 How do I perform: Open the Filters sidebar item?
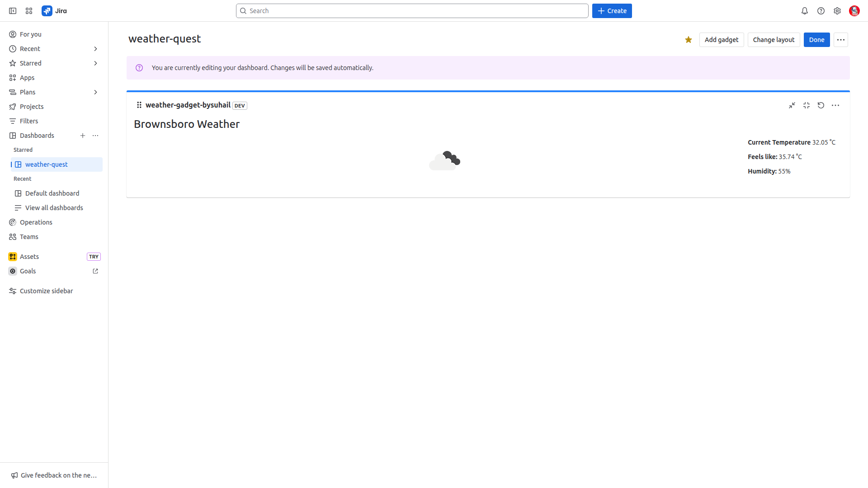coord(29,121)
